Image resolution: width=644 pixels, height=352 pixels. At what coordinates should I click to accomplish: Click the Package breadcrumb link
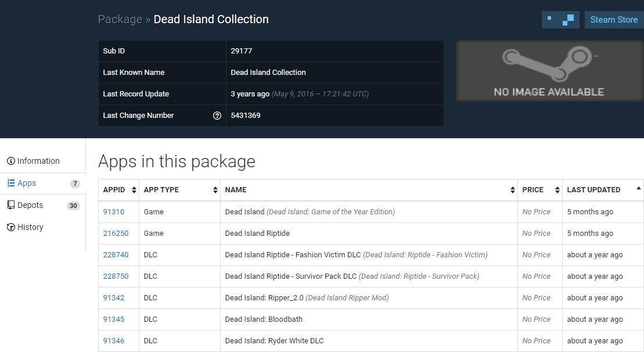pos(120,19)
